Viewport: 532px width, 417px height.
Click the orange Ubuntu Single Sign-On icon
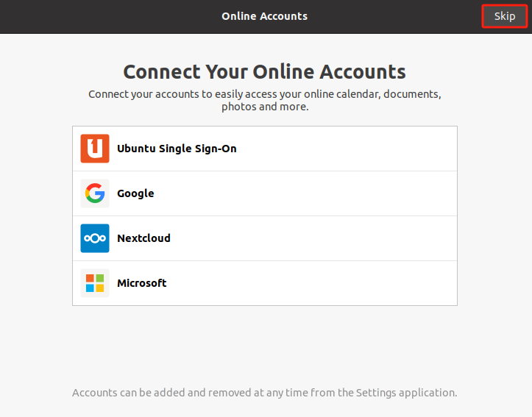95,149
